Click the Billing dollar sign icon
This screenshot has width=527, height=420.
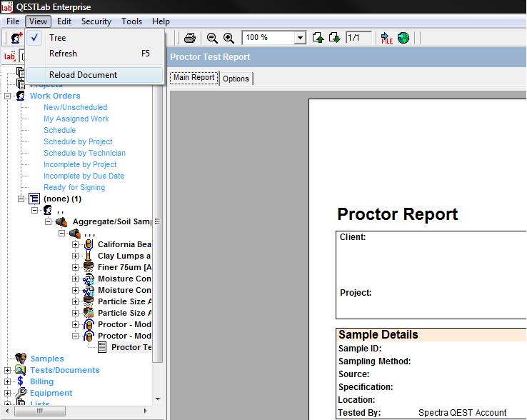(21, 381)
